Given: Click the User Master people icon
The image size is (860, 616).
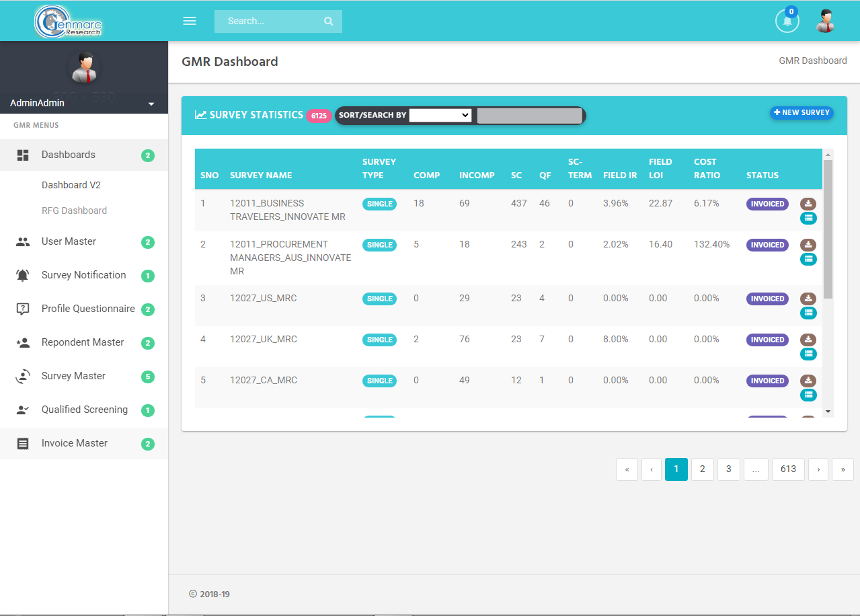Looking at the screenshot, I should (x=23, y=241).
